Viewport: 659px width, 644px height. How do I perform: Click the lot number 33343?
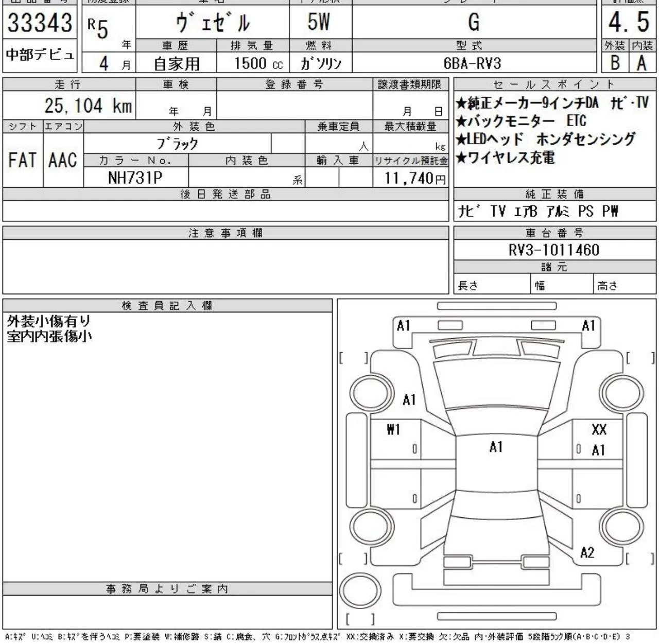click(40, 23)
